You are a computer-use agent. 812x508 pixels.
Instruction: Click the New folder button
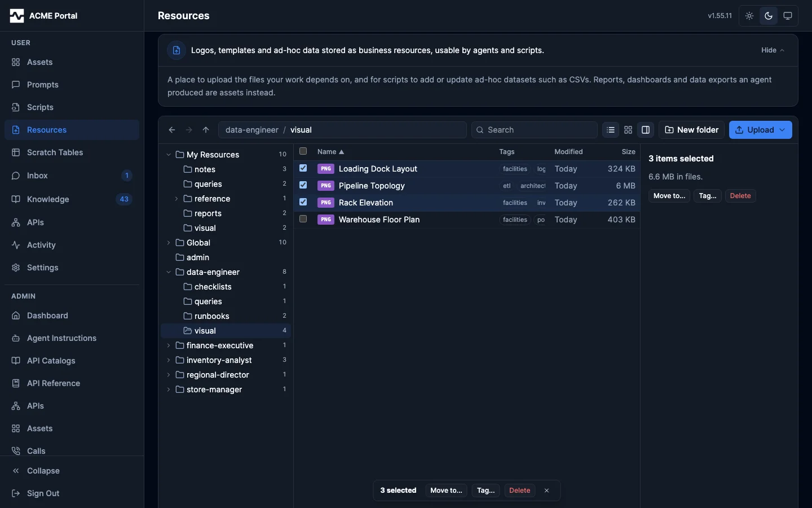(691, 130)
